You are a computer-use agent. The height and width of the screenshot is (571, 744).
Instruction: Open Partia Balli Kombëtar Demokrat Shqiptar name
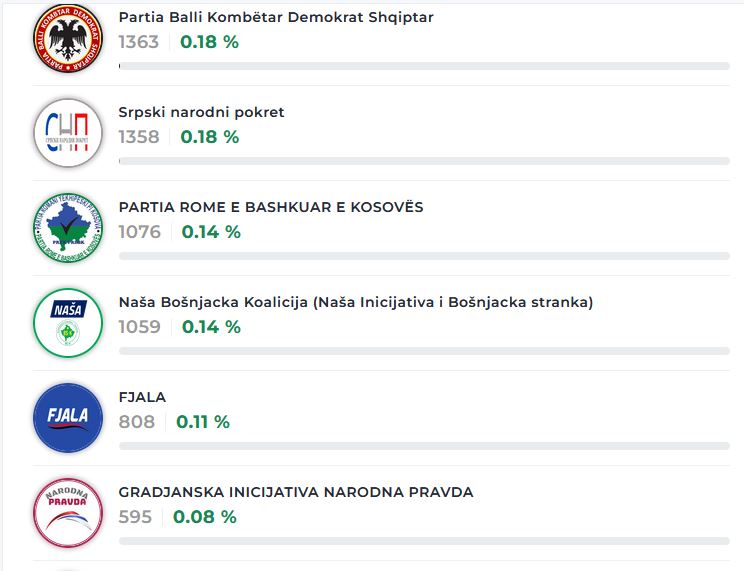tap(276, 17)
